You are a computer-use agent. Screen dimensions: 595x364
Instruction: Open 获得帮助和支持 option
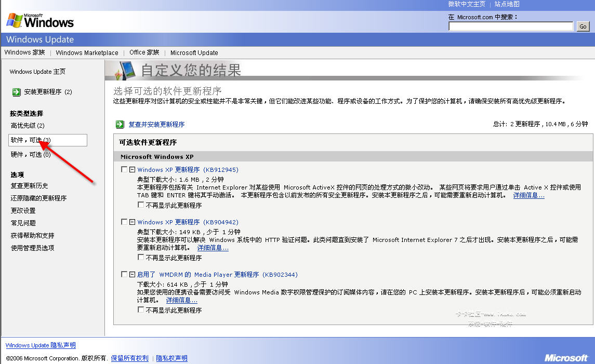click(33, 235)
